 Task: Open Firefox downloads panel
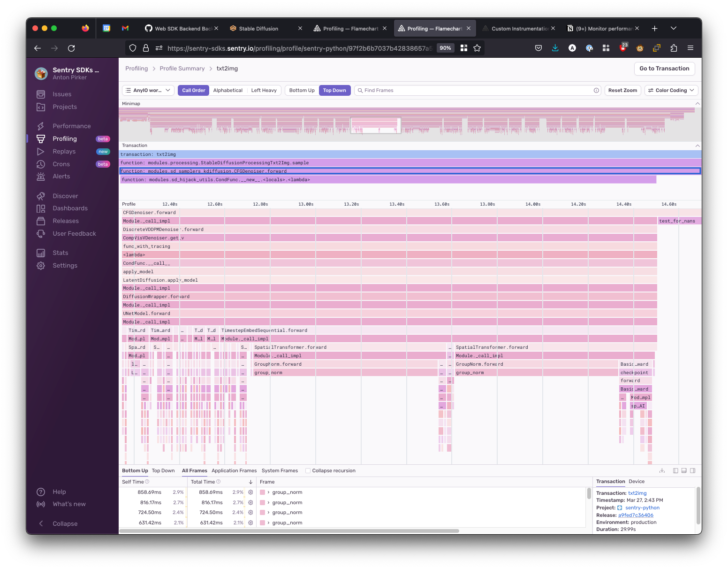(555, 48)
